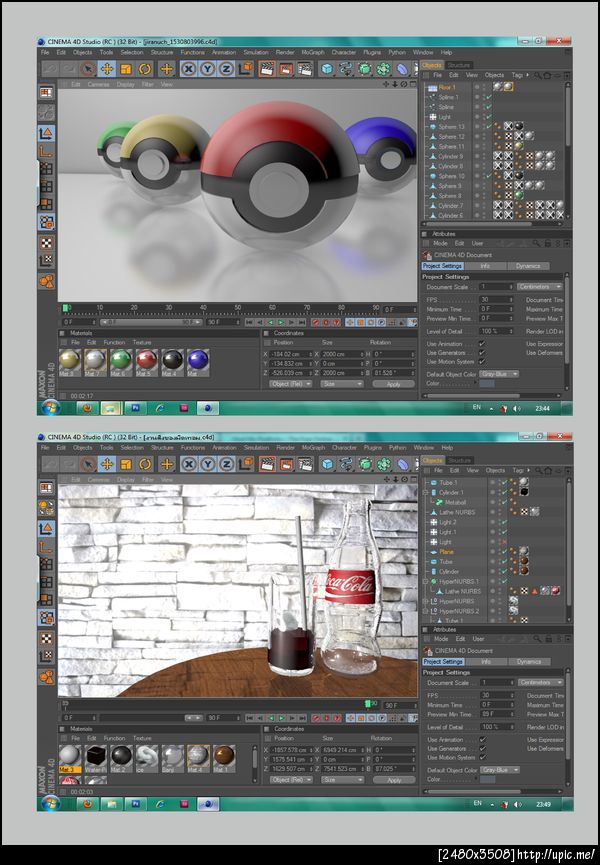Click Render View icon in Pokeball scene window

(267, 69)
